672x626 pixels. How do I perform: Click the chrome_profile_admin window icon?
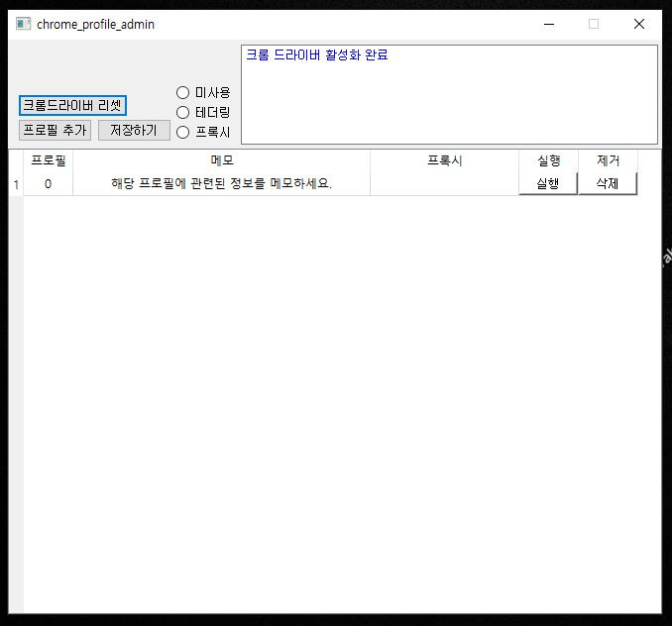pyautogui.click(x=23, y=24)
